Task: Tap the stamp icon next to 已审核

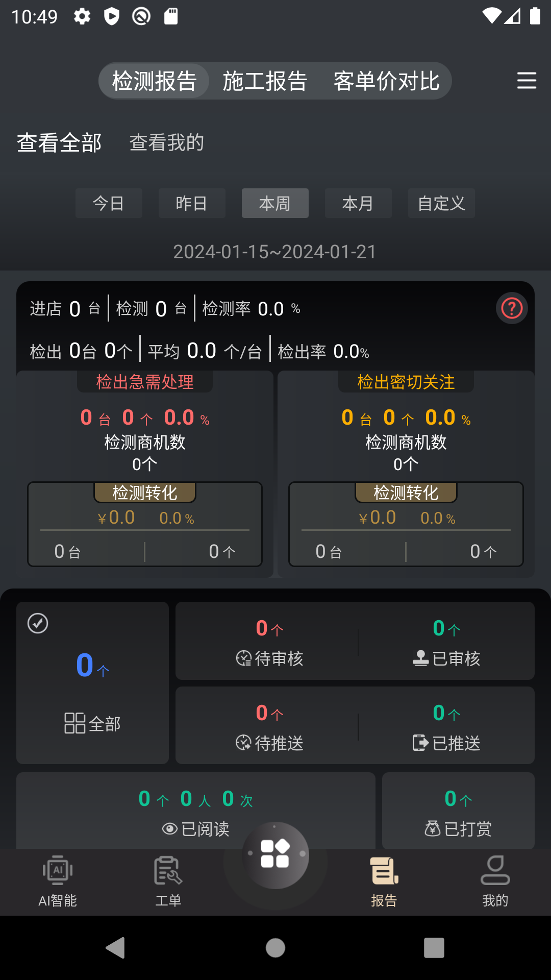Action: click(421, 658)
